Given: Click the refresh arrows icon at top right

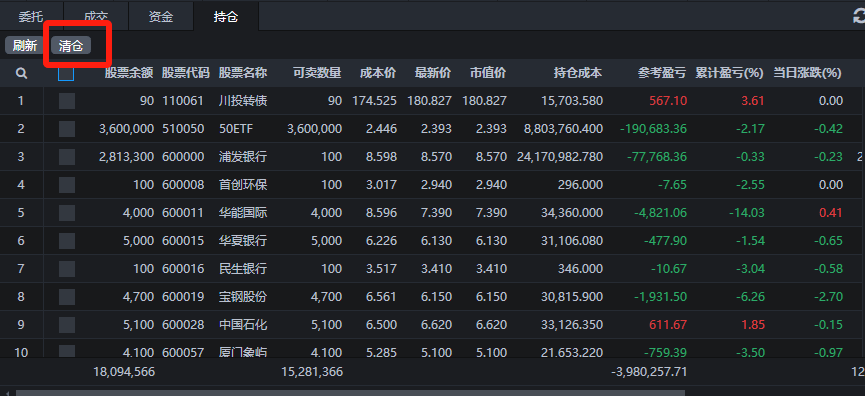Looking at the screenshot, I should coord(859,17).
